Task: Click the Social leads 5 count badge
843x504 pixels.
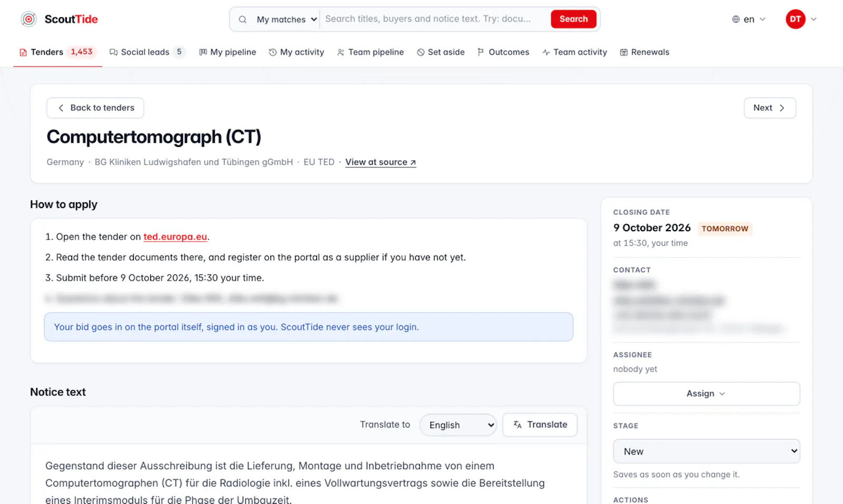Action: [x=179, y=52]
